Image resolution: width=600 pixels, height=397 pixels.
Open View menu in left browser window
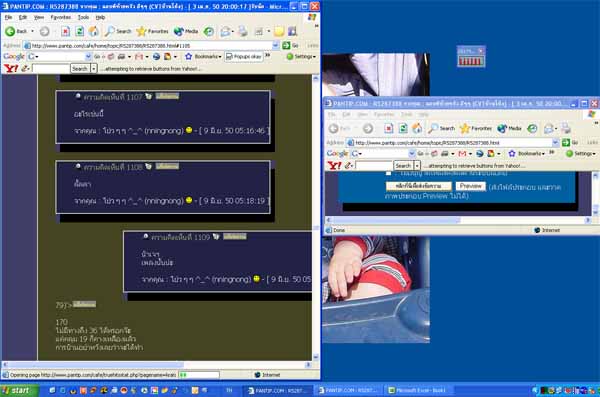click(39, 17)
